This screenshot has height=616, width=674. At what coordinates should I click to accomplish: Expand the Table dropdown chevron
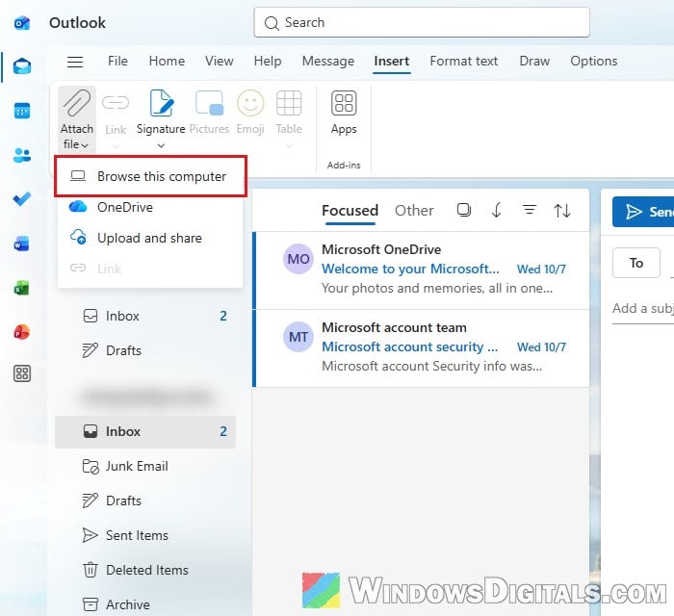(x=289, y=146)
